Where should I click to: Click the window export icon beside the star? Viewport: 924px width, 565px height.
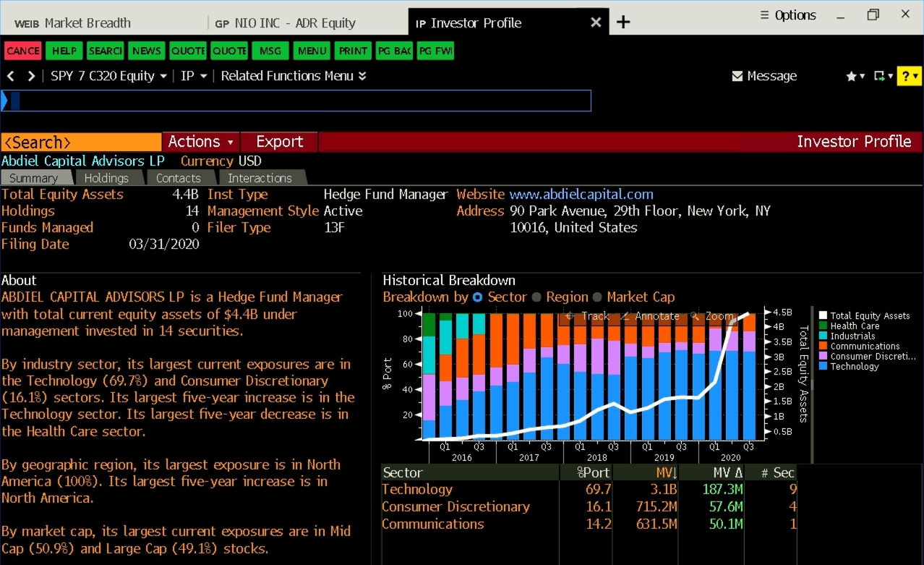[879, 76]
